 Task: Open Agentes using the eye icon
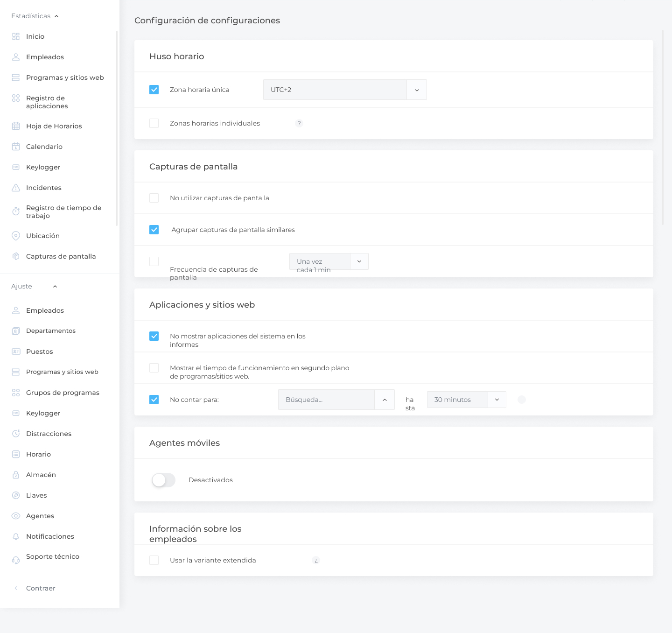point(16,516)
